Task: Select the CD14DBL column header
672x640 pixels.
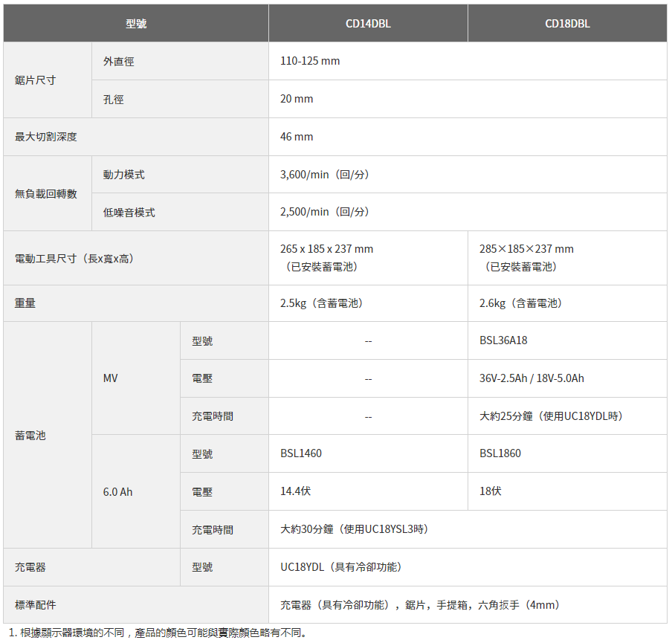Action: (x=368, y=24)
